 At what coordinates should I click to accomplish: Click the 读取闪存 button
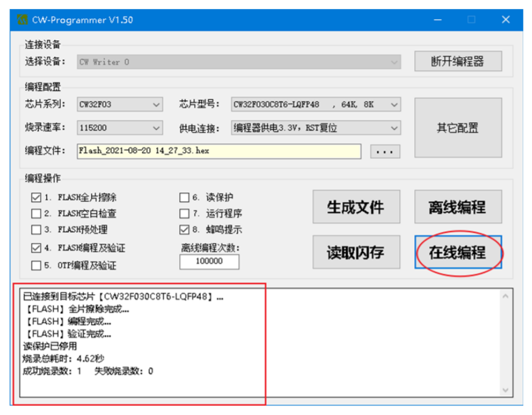[x=356, y=252]
